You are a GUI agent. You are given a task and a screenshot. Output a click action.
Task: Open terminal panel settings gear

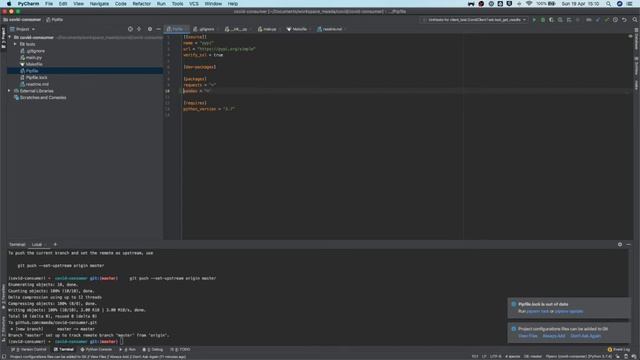620,244
